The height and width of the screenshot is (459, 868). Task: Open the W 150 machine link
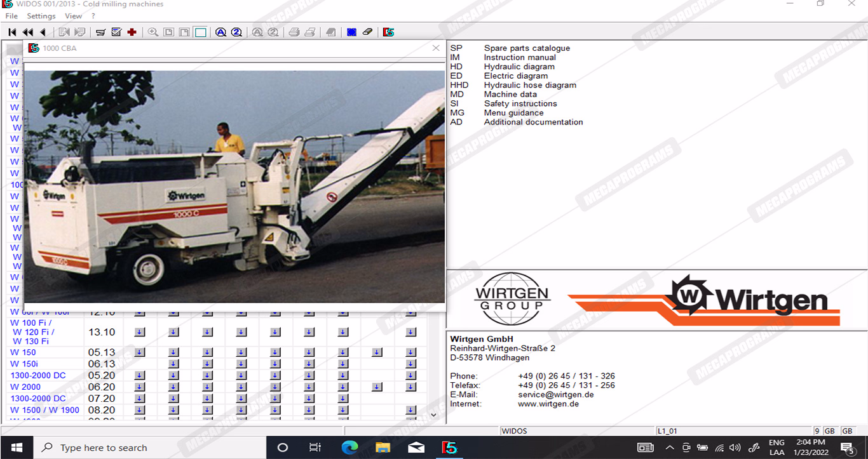[23, 352]
